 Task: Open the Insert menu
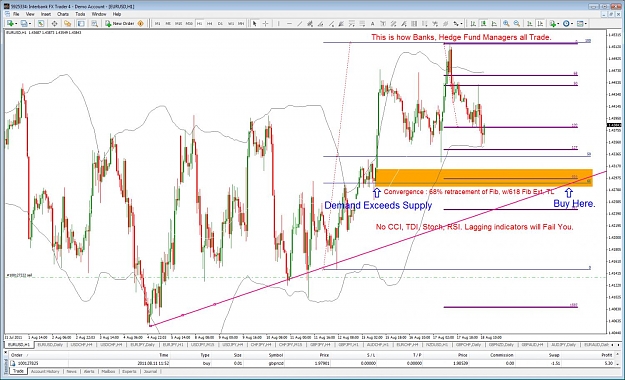(46, 14)
